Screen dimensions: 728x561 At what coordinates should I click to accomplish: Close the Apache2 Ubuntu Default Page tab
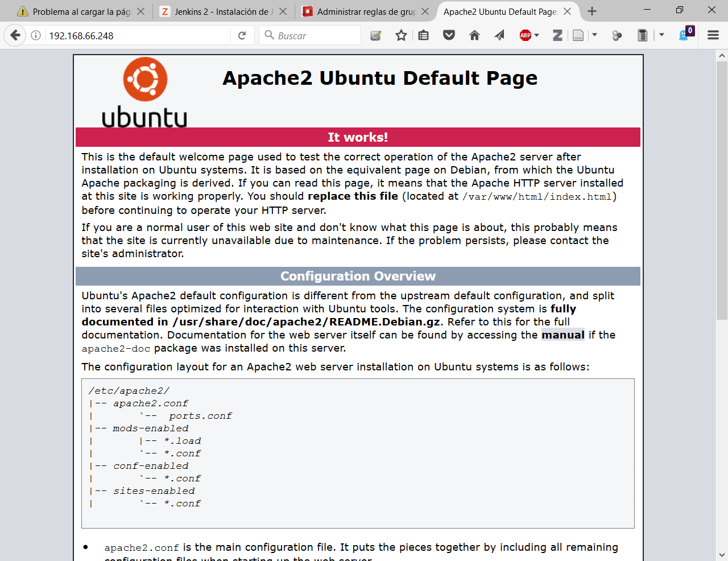567,11
